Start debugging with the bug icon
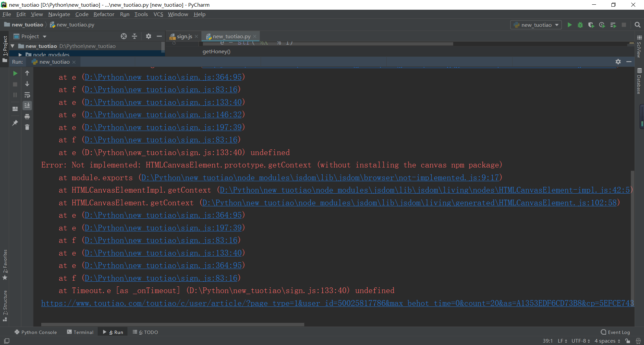 point(580,25)
